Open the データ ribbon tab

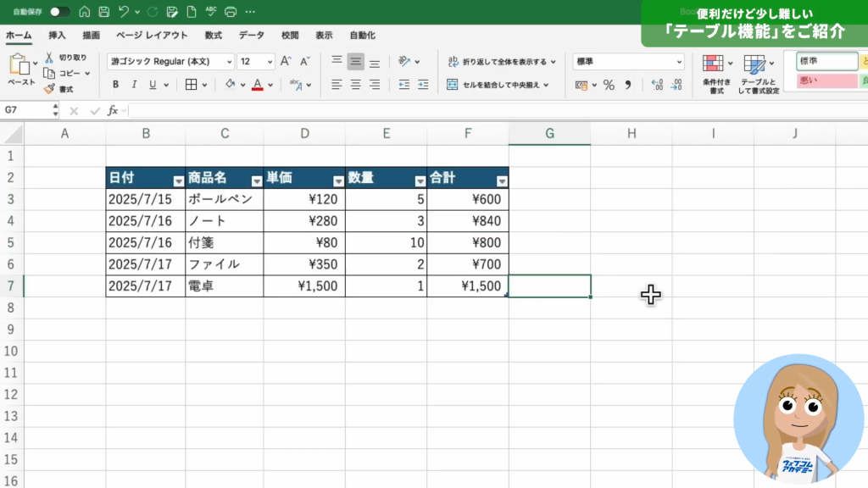251,36
